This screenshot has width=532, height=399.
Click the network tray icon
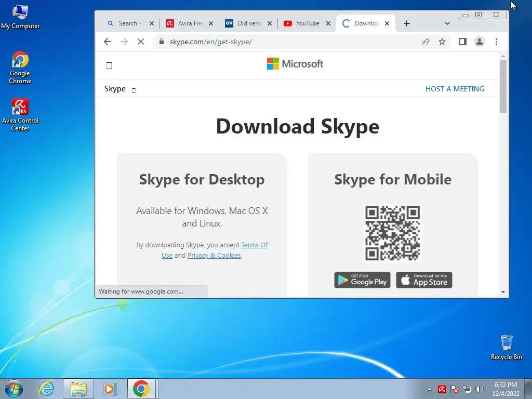click(467, 389)
